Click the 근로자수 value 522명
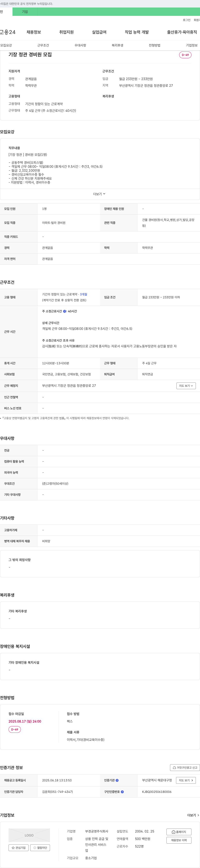200x868 pixels. click(139, 847)
